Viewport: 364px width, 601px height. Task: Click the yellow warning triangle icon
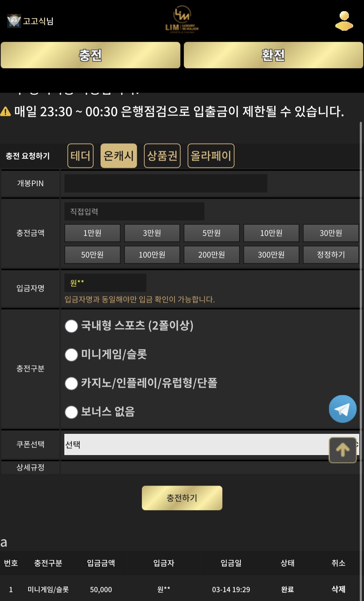6,111
